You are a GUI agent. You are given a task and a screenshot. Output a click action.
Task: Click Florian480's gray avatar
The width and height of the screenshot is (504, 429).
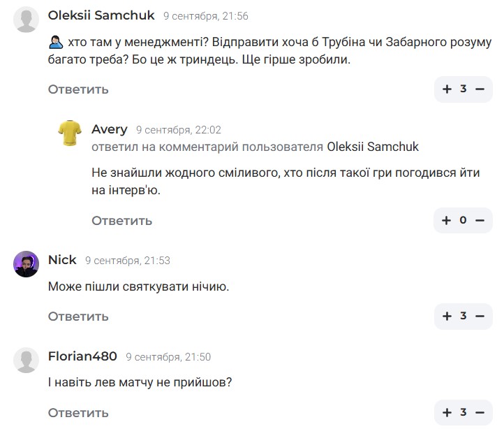tap(27, 360)
